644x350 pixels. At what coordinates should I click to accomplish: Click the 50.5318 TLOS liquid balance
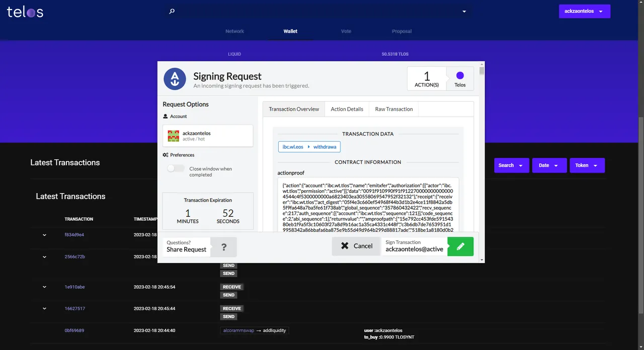coord(395,54)
